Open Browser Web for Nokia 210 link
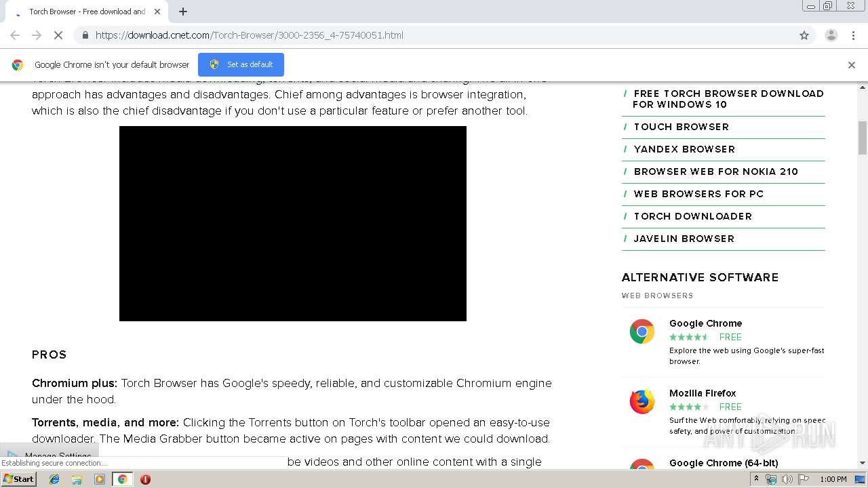This screenshot has height=488, width=868. (x=716, y=171)
